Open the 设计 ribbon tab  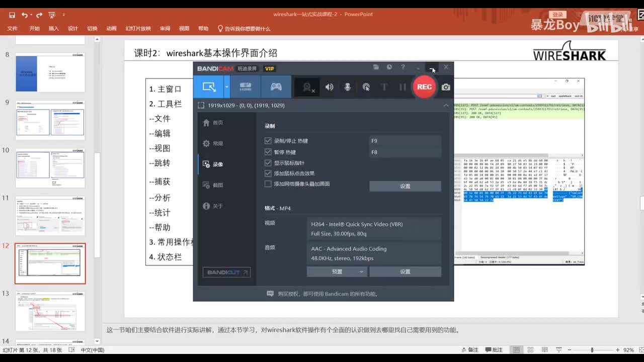(x=73, y=29)
